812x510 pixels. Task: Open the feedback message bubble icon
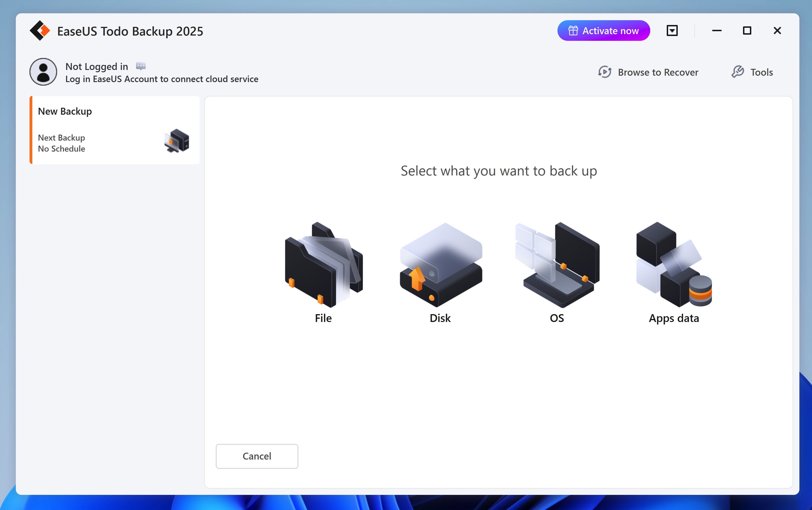point(141,66)
